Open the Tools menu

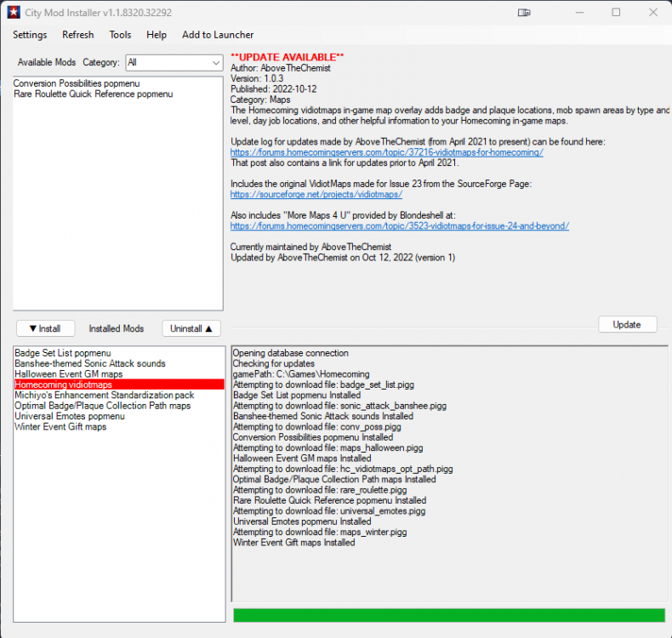[x=120, y=35]
